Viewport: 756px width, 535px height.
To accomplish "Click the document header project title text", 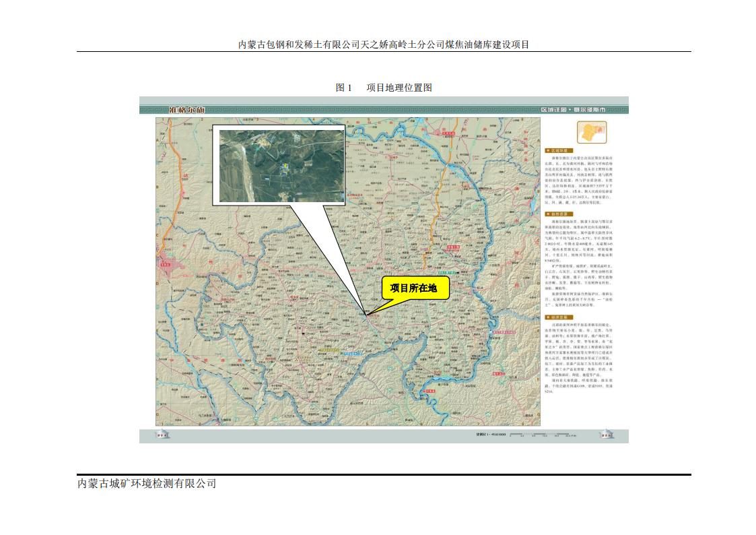I will 384,44.
